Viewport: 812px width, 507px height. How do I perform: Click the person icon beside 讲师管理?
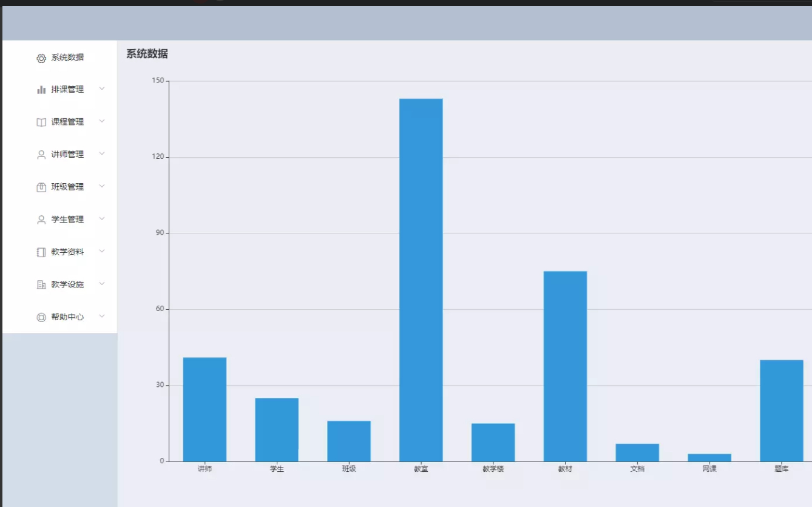(41, 155)
